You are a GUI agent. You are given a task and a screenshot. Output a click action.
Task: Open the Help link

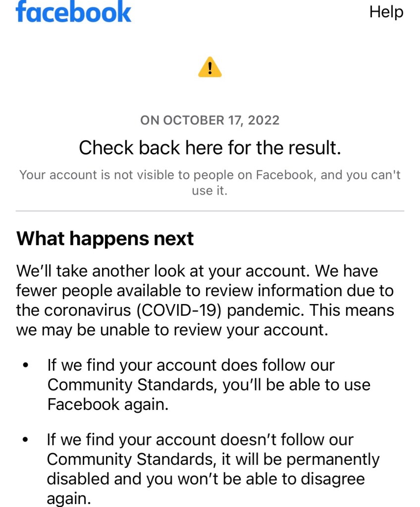click(386, 12)
